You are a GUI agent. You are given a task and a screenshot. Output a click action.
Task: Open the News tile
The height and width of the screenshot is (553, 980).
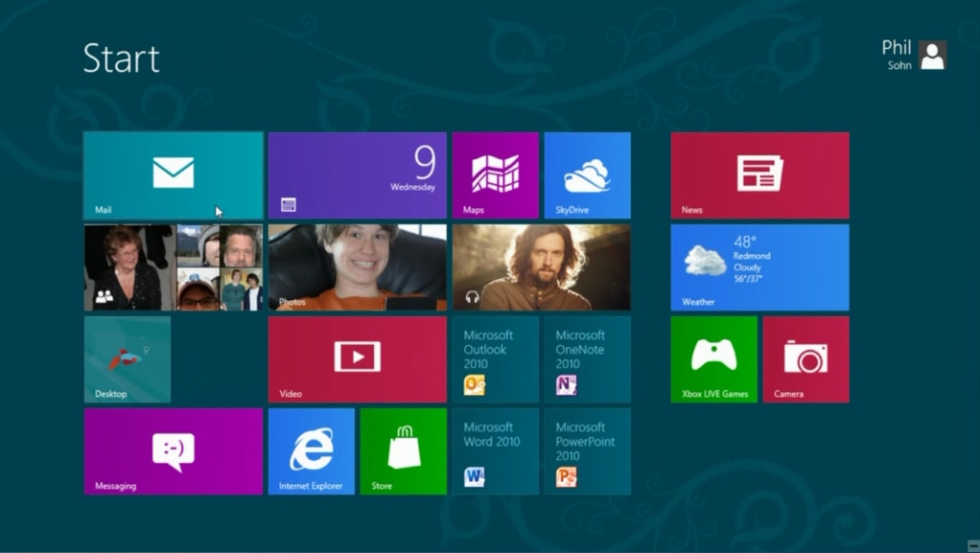tap(759, 175)
